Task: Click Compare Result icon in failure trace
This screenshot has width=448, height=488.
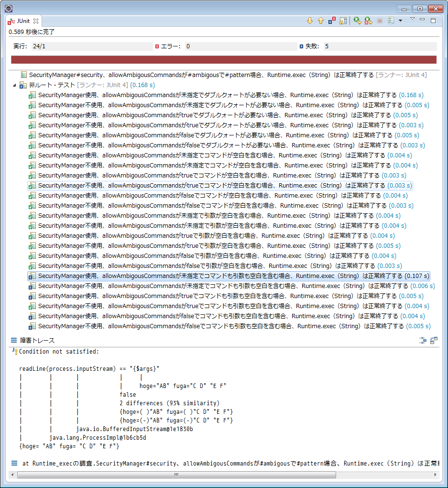Action: click(x=434, y=341)
